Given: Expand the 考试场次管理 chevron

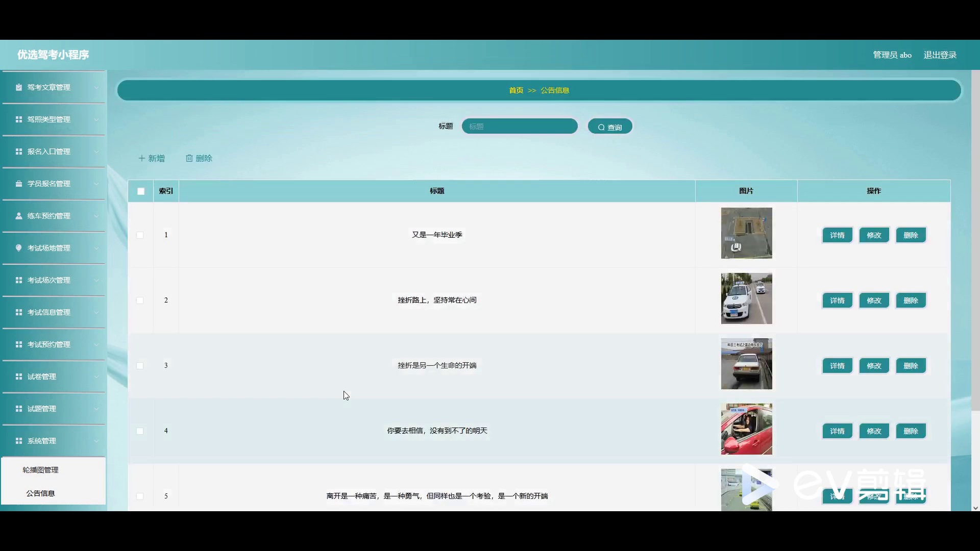Looking at the screenshot, I should (96, 280).
